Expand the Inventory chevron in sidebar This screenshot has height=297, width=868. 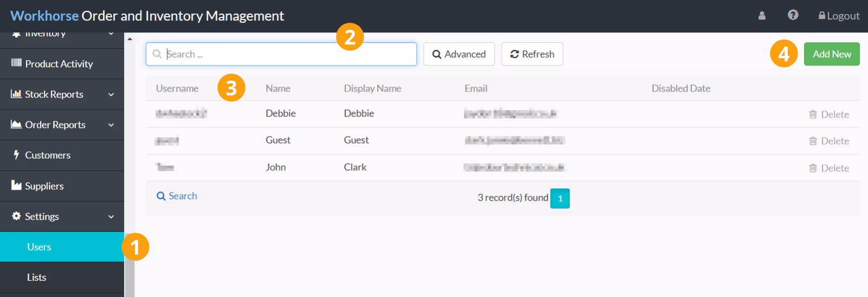(111, 34)
